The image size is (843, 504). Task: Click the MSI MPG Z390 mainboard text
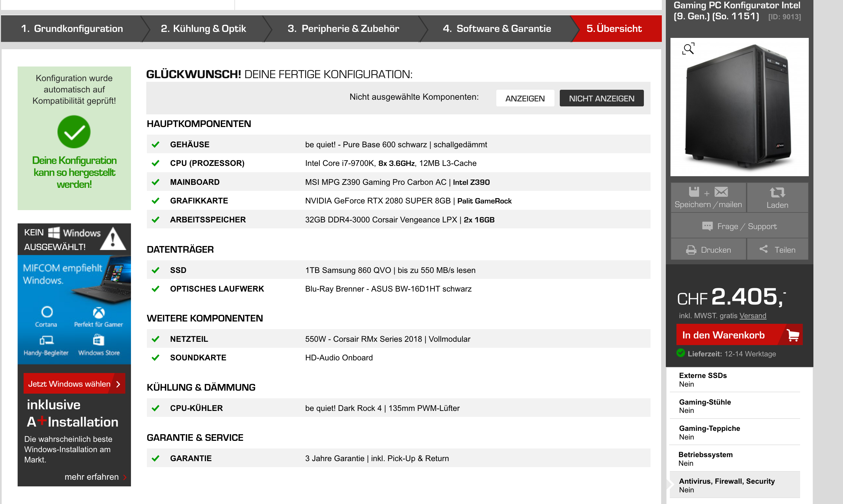pos(397,183)
